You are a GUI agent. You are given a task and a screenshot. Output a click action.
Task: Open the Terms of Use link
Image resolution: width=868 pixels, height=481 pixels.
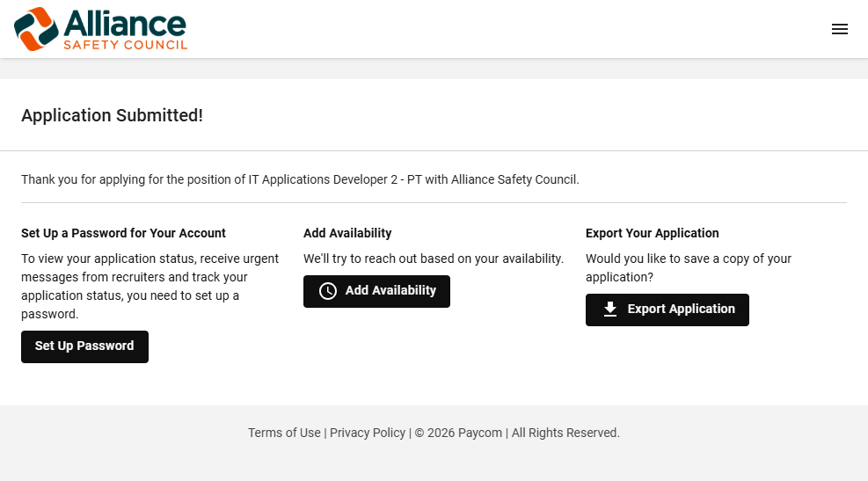point(284,433)
